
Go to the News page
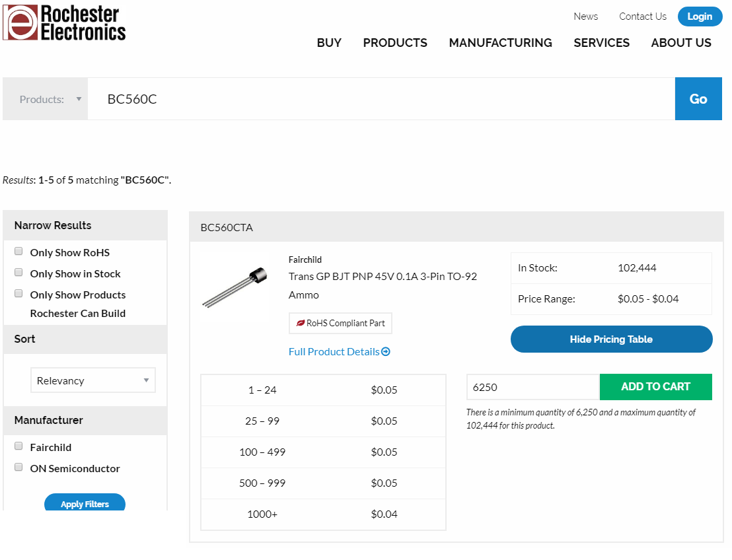click(x=585, y=17)
